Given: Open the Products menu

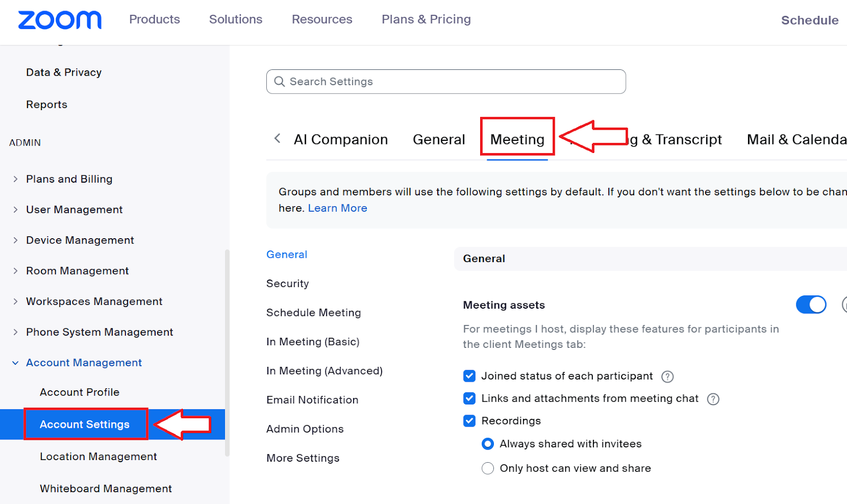Looking at the screenshot, I should tap(154, 19).
